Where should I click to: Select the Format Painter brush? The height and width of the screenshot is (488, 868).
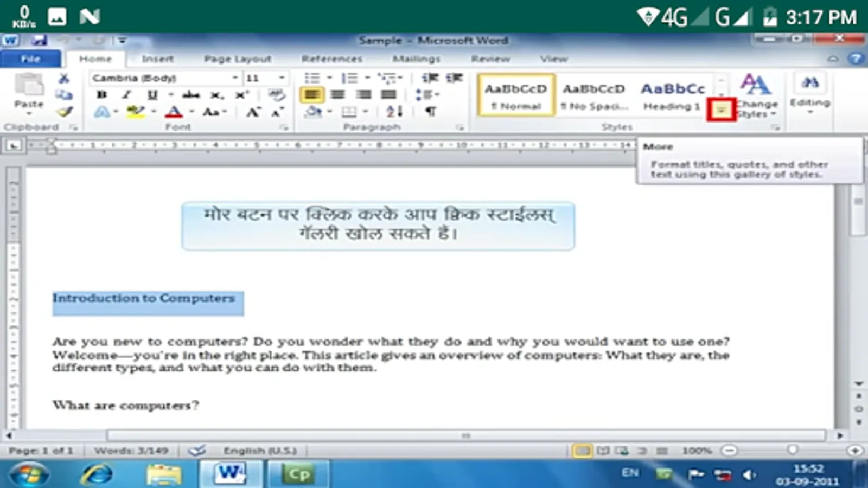(65, 111)
